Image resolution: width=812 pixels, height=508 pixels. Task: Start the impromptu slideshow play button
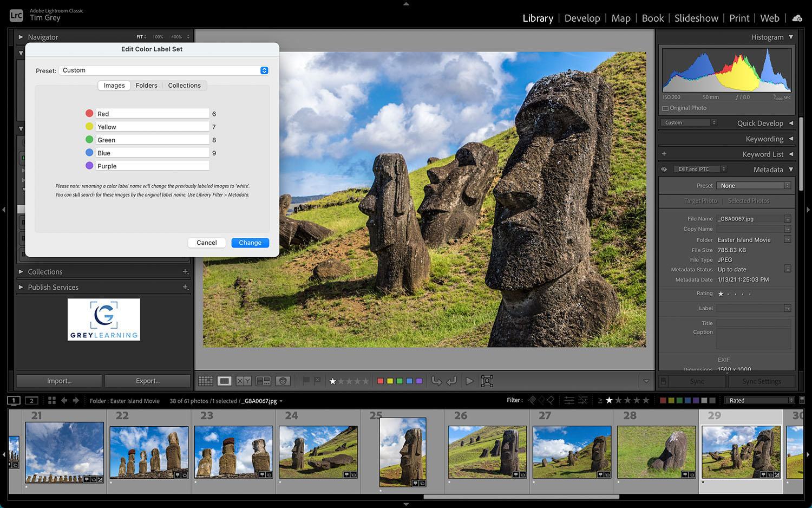(469, 381)
